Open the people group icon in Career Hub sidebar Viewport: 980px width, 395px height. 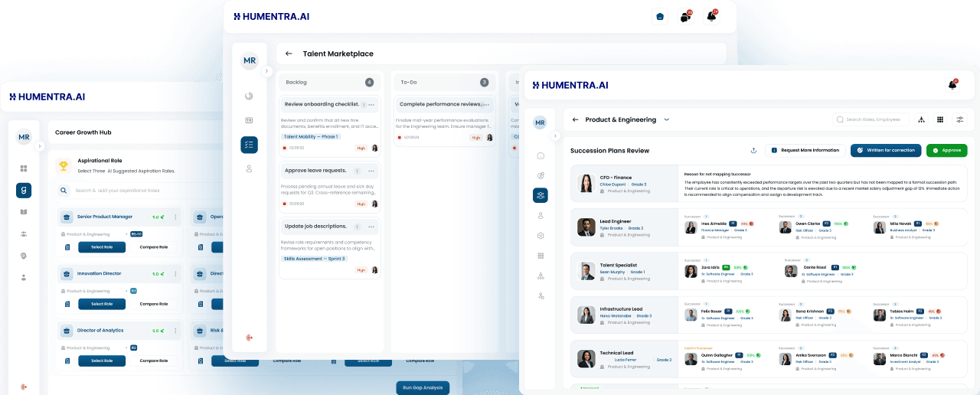(24, 234)
